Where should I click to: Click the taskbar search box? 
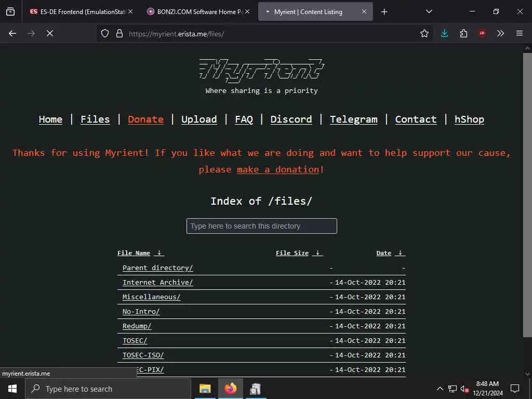108,389
